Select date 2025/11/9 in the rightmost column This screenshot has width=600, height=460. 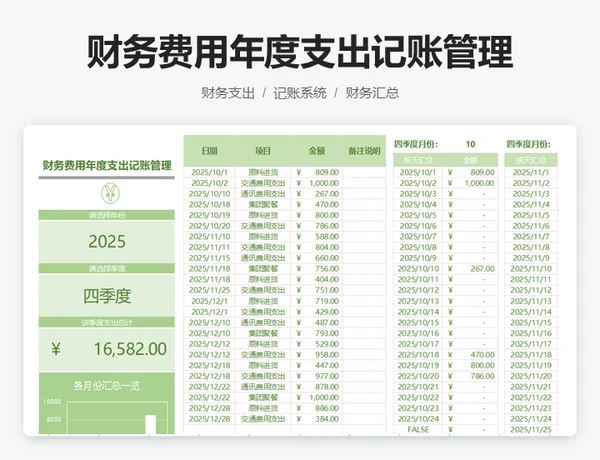pyautogui.click(x=531, y=258)
